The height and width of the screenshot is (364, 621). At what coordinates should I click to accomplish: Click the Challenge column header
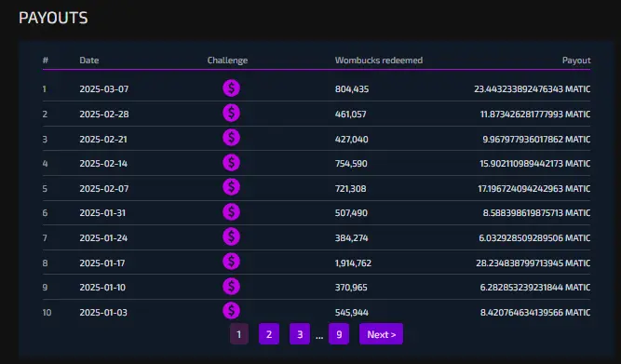227,61
